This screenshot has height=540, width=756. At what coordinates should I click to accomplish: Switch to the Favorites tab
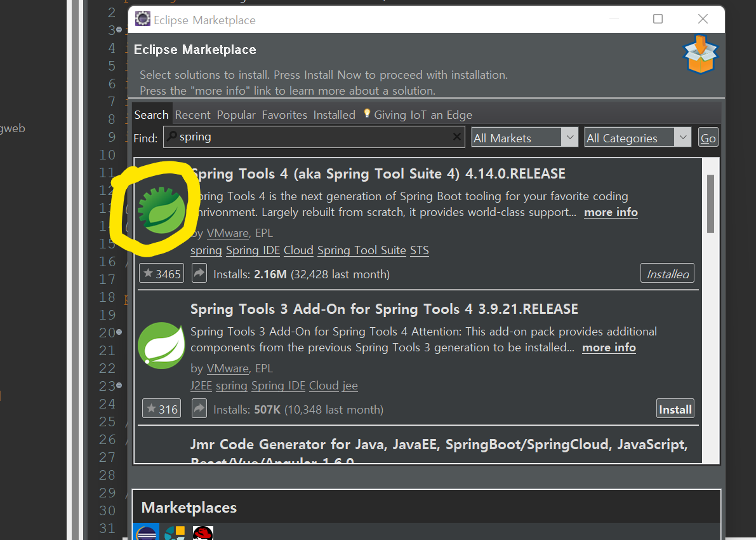(284, 115)
